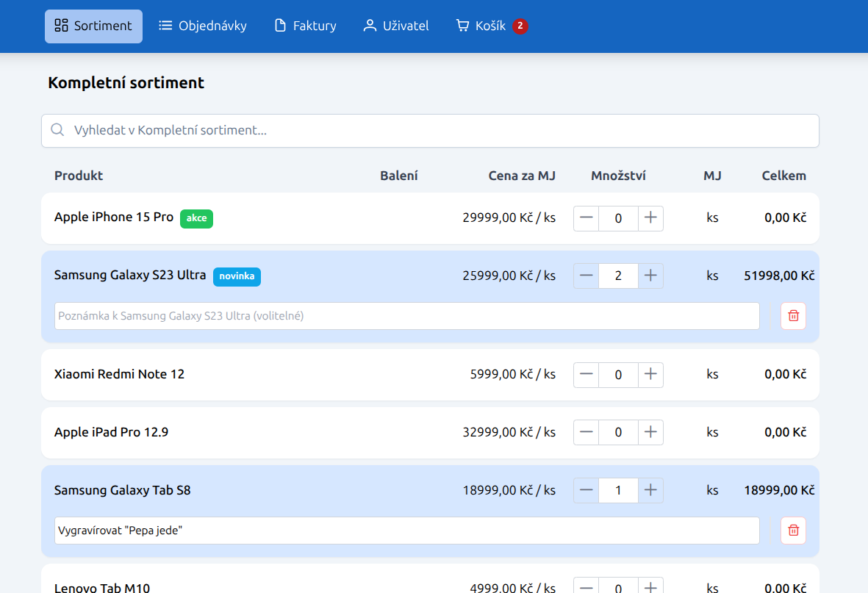Open the Košík cart tab
Viewport: 868px width, 593px height.
tap(491, 26)
